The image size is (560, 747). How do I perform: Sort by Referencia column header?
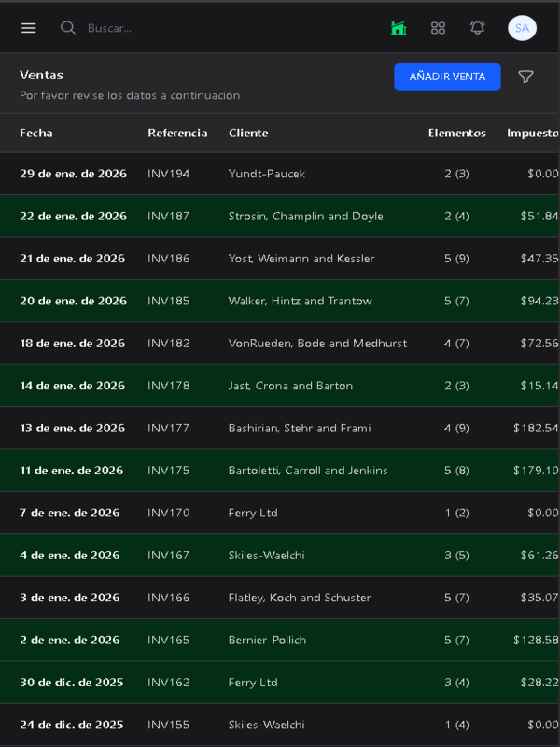(177, 133)
